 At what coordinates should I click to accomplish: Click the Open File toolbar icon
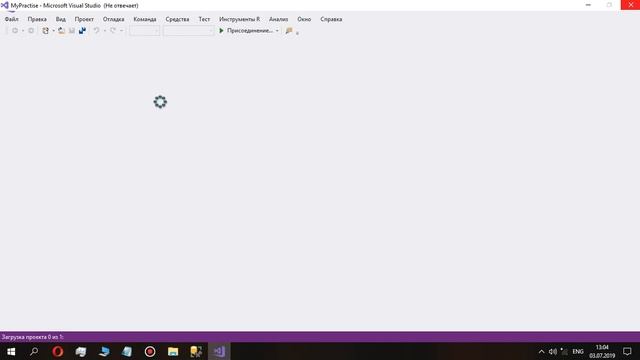click(x=61, y=31)
